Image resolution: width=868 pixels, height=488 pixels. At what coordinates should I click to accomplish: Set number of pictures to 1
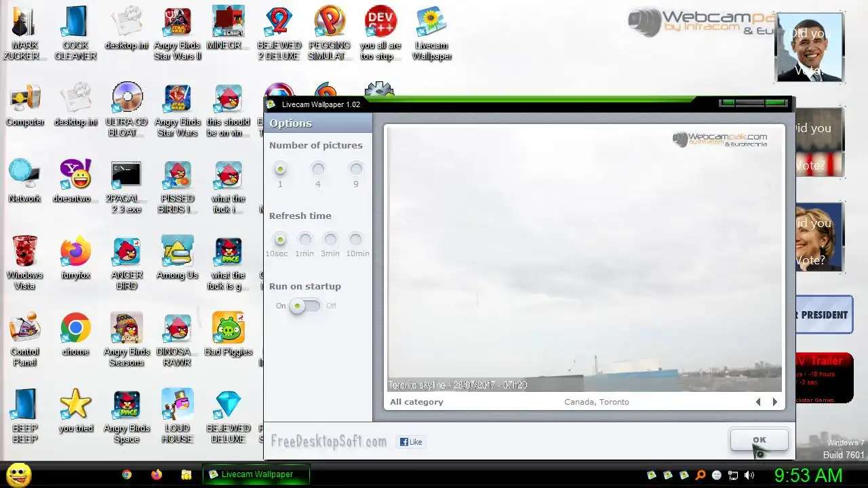(x=280, y=169)
